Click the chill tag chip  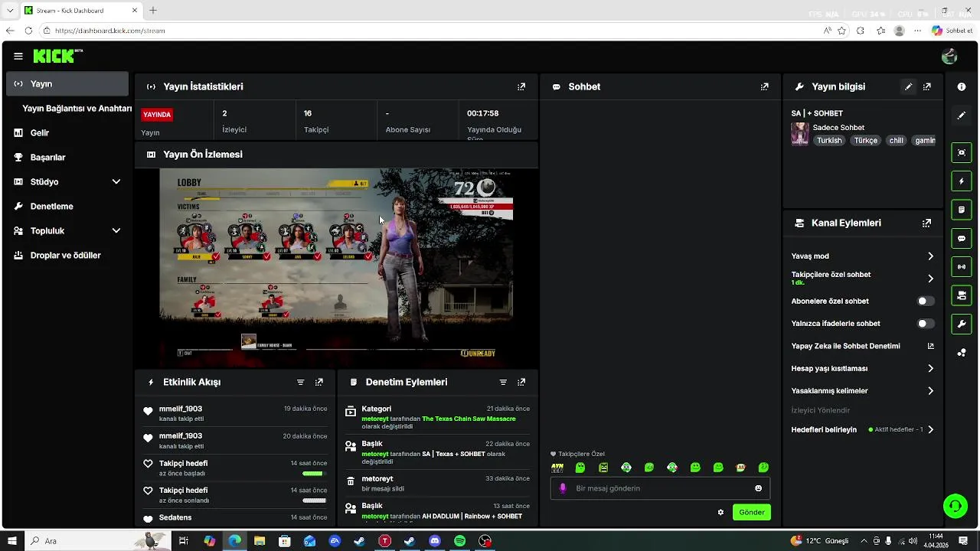896,141
